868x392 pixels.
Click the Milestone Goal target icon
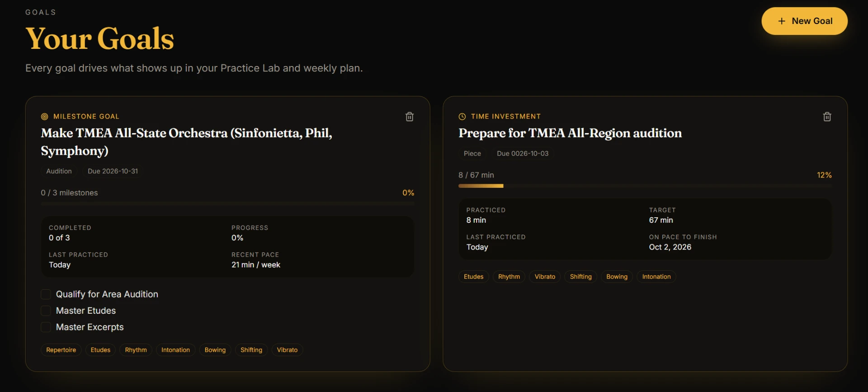pos(44,116)
